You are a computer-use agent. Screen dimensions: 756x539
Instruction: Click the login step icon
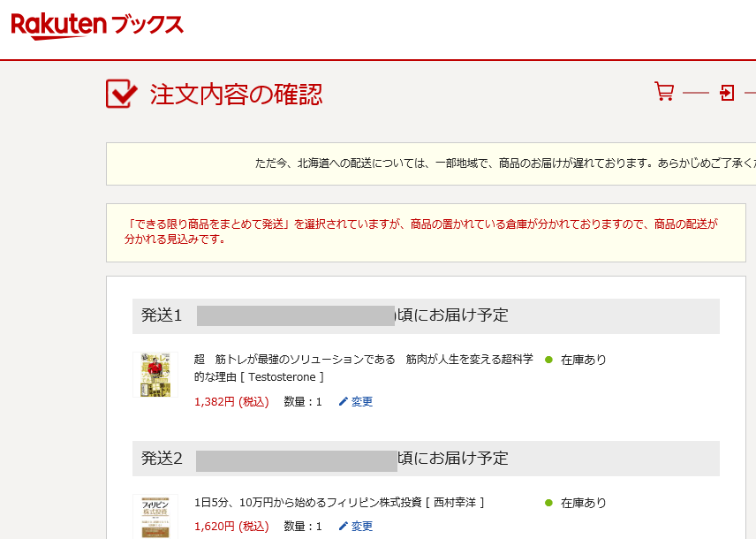pos(727,92)
